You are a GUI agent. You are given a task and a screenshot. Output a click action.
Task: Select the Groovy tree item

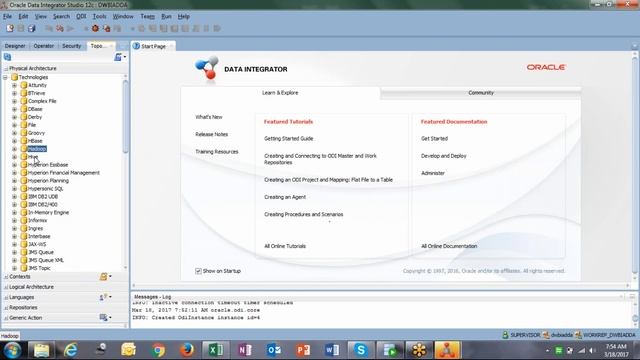[x=36, y=133]
